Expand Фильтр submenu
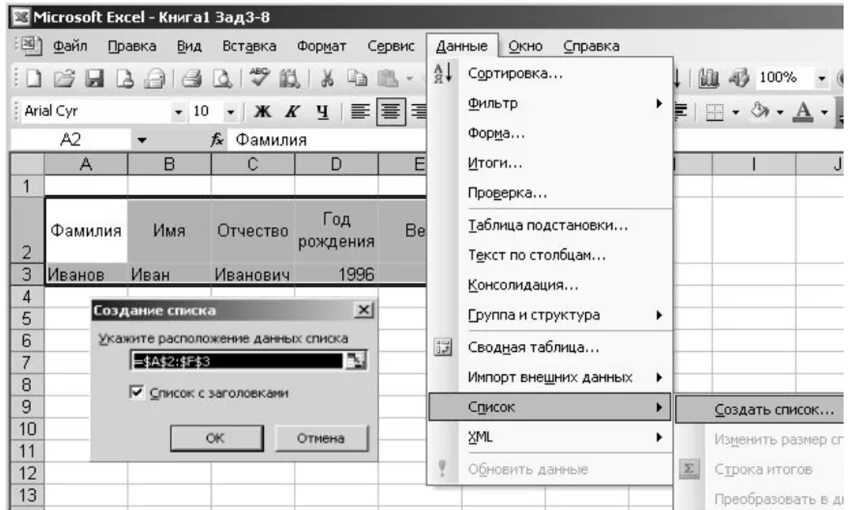This screenshot has height=510, width=854. (550, 103)
